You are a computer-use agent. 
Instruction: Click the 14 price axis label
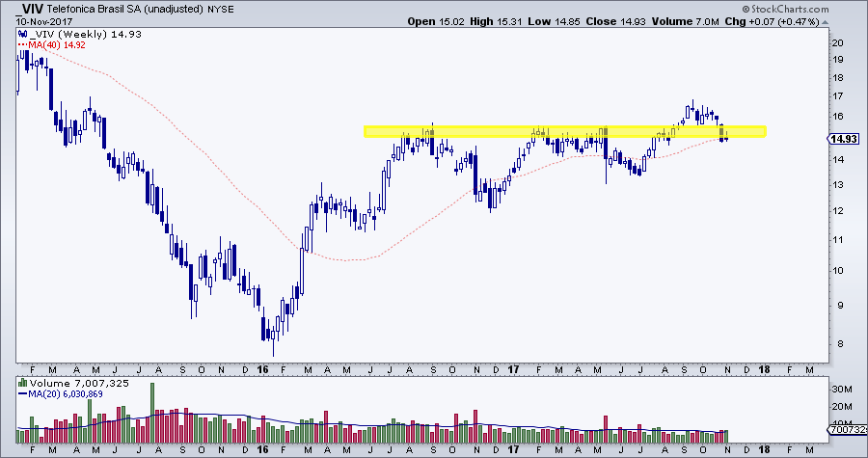(x=837, y=160)
